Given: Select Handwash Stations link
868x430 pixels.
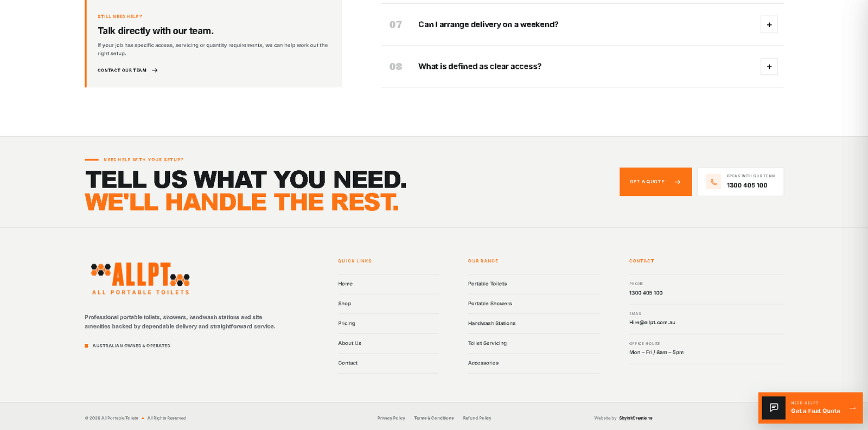Looking at the screenshot, I should click(x=492, y=323).
